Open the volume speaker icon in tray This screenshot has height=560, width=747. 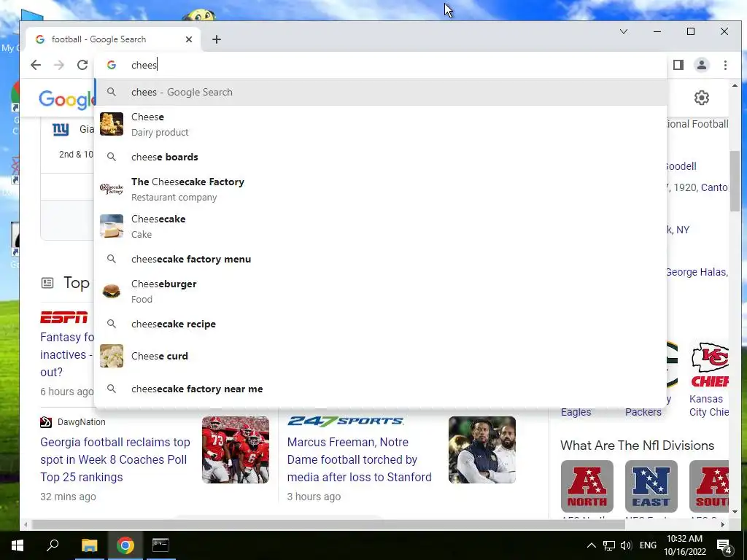(626, 545)
